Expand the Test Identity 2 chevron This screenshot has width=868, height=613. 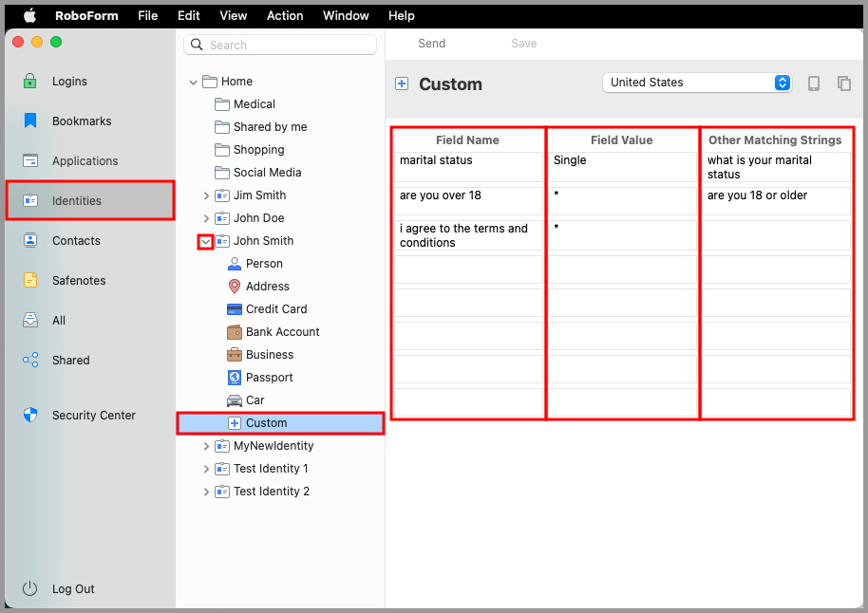pos(206,492)
